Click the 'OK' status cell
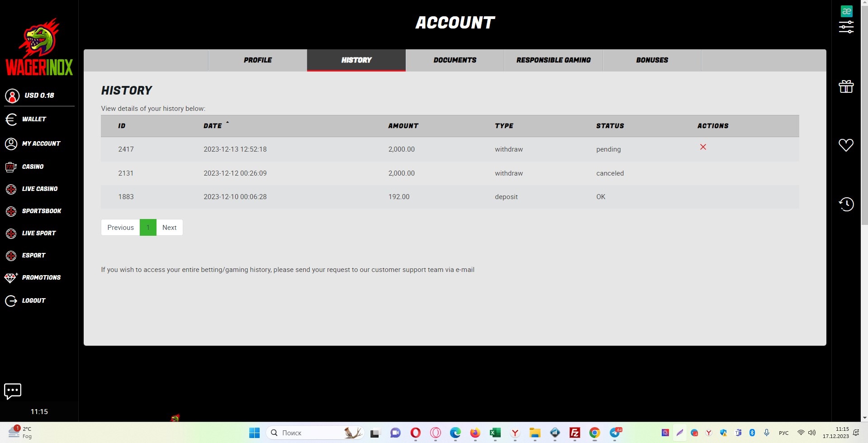Image resolution: width=868 pixels, height=443 pixels. pos(601,197)
